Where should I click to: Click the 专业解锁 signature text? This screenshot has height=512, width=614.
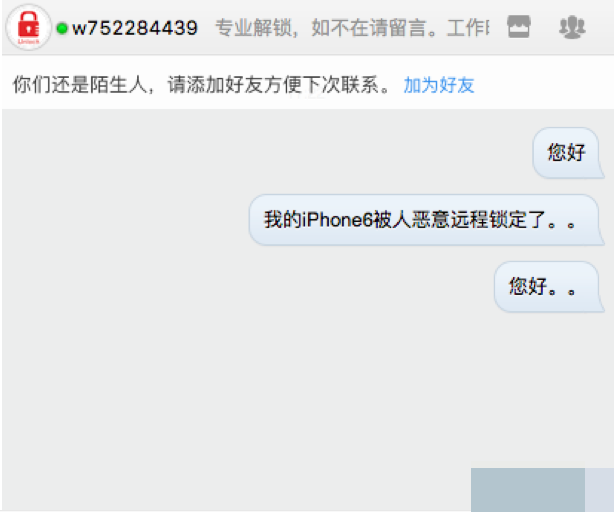[253, 28]
